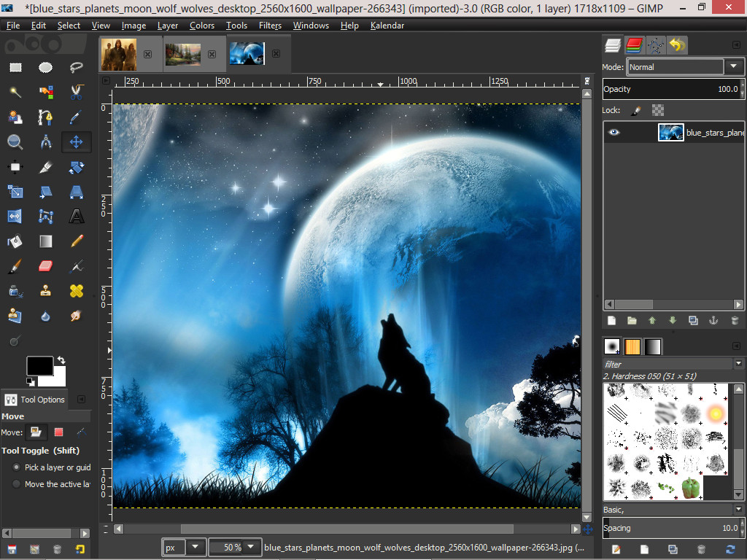Anchor the floating layer with anchor icon
The height and width of the screenshot is (560, 747).
coord(713,321)
